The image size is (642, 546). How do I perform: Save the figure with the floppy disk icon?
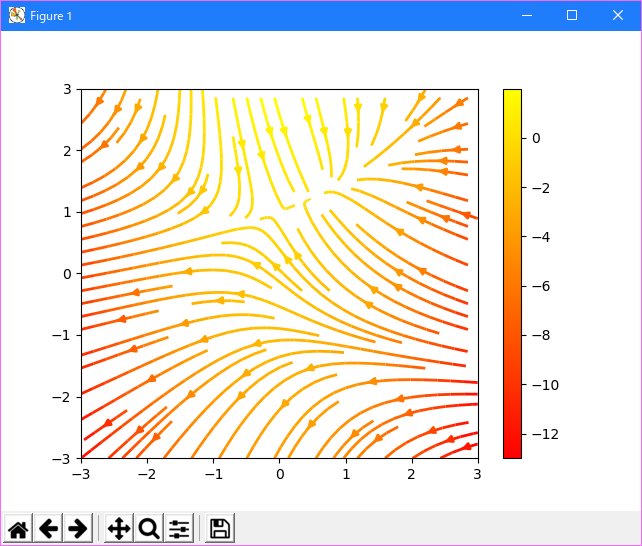(x=220, y=528)
